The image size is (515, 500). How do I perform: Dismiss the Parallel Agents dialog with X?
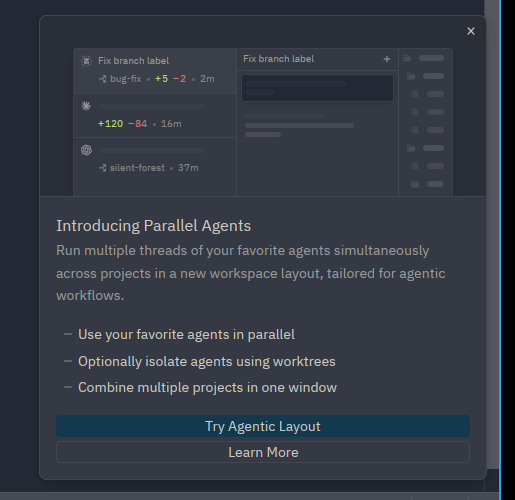tap(471, 31)
